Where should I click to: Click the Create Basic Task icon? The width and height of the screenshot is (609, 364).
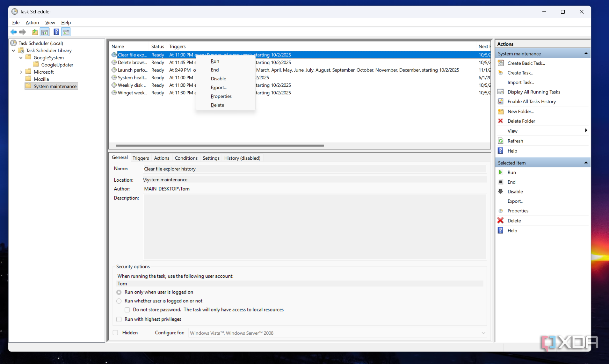click(x=501, y=63)
